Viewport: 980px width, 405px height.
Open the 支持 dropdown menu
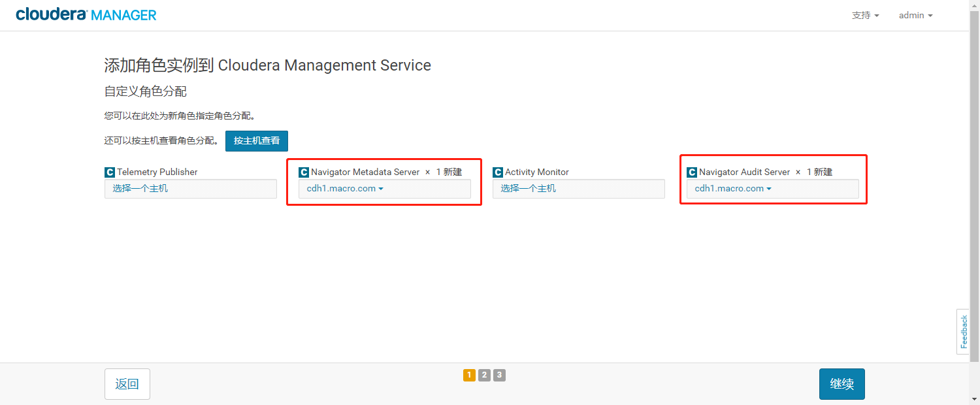(865, 15)
